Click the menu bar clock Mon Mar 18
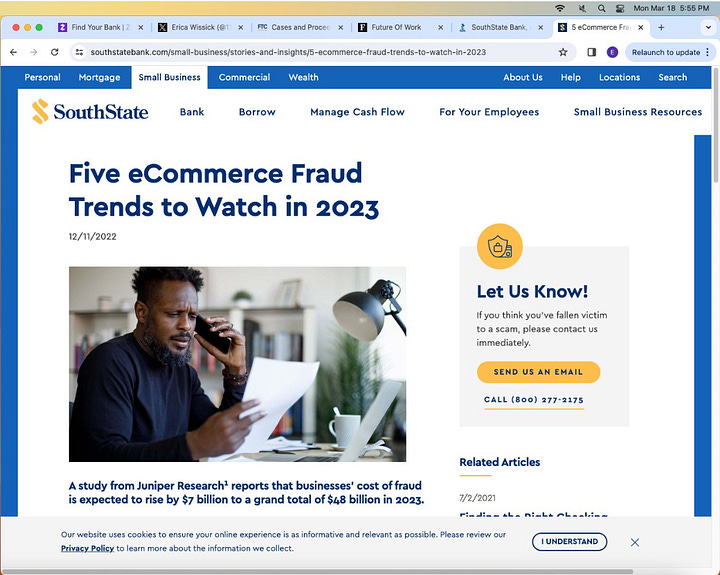The image size is (720, 575). (671, 8)
